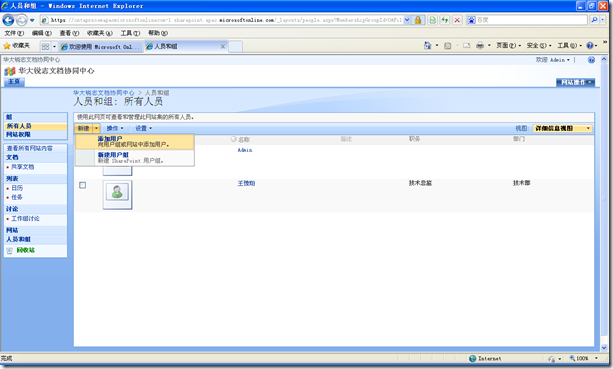This screenshot has height=369, width=613.
Task: Click the security lock icon in address bar
Action: tap(418, 20)
